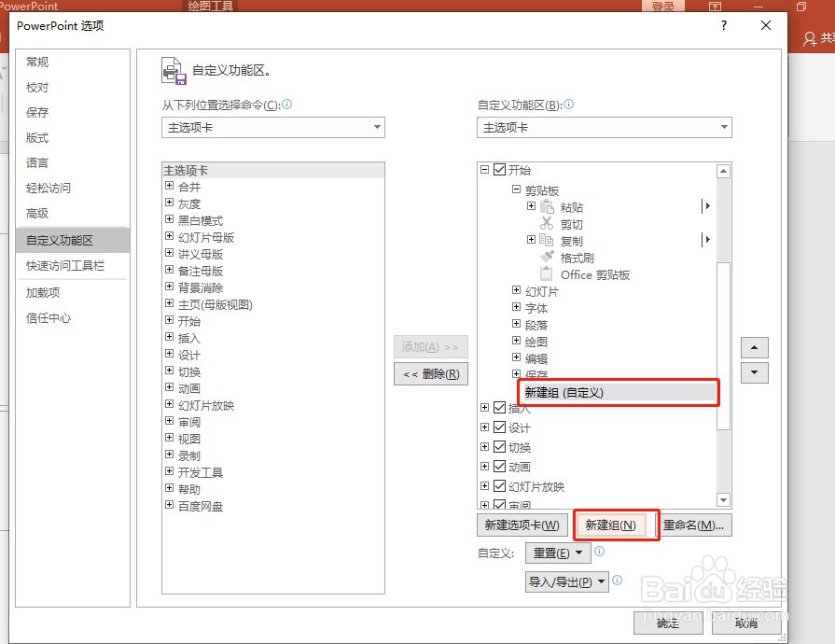Select 录制 in left command list

click(x=189, y=456)
